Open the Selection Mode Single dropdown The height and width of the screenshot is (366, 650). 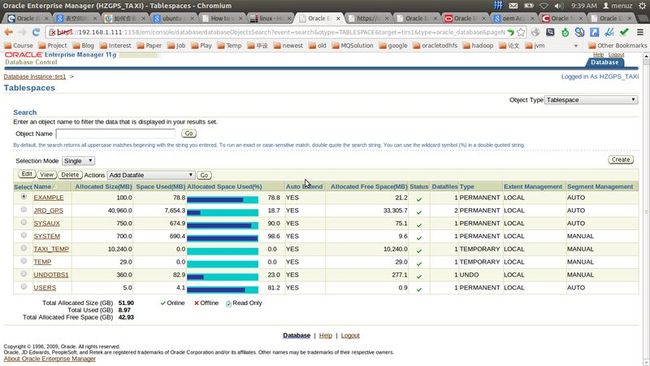point(78,161)
